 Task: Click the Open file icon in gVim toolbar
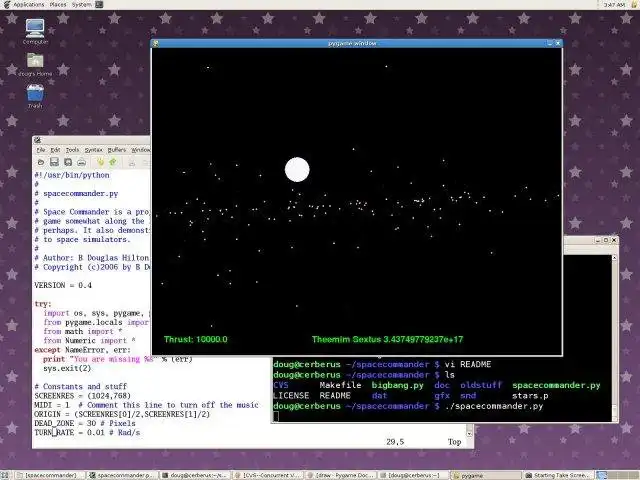(41, 162)
